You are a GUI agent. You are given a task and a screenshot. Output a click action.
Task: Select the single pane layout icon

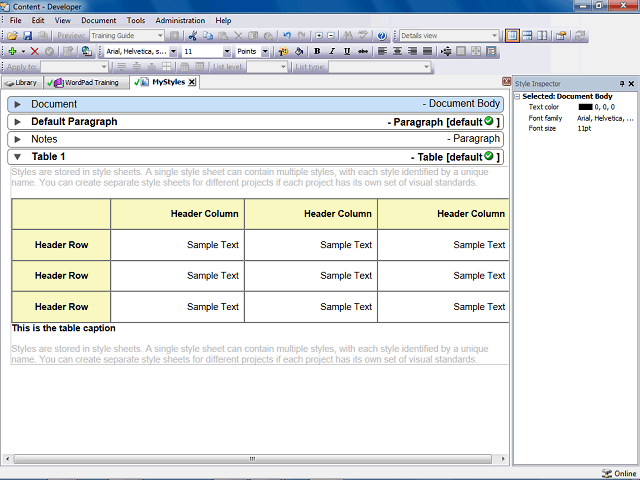[x=512, y=36]
